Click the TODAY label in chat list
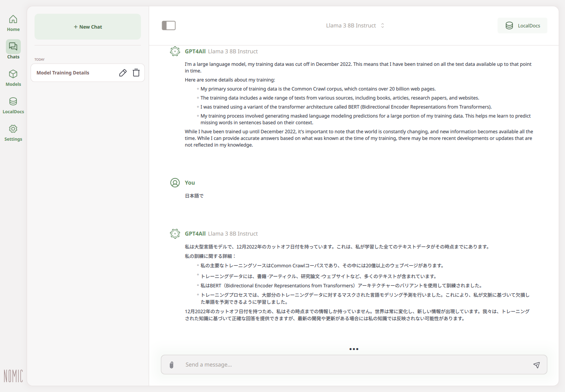 point(39,60)
